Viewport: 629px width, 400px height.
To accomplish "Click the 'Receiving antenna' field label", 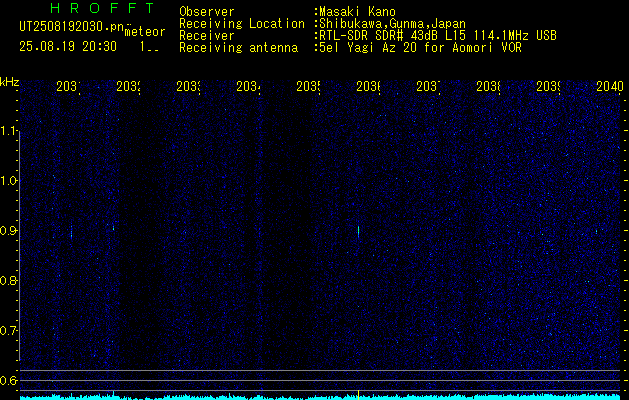I will click(238, 48).
